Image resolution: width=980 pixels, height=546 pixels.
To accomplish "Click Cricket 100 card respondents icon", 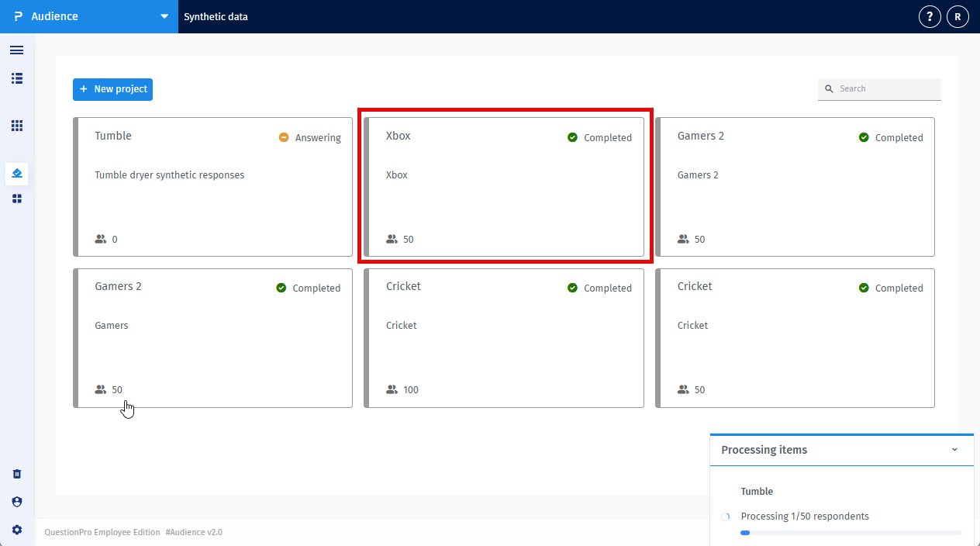I will click(392, 390).
